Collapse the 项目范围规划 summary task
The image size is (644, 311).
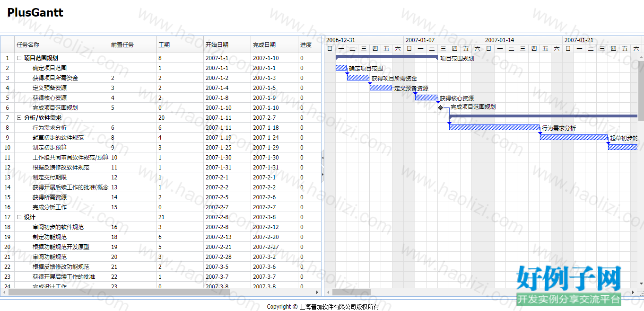coord(19,58)
